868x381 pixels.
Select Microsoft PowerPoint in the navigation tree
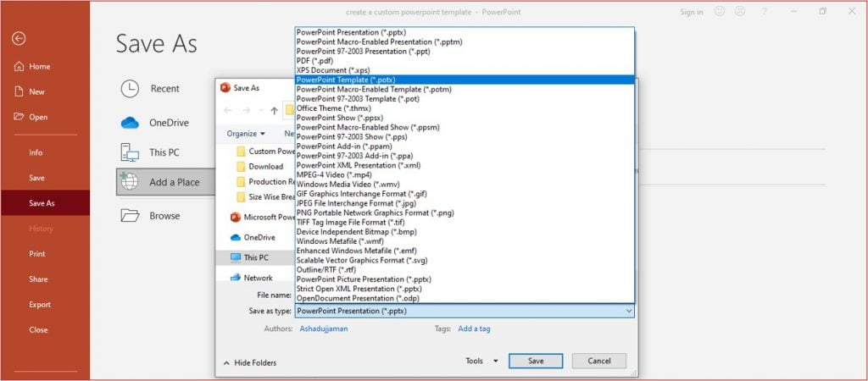coord(263,218)
